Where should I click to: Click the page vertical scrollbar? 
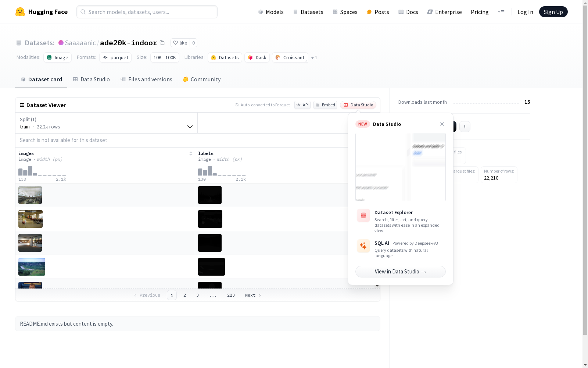point(585,170)
